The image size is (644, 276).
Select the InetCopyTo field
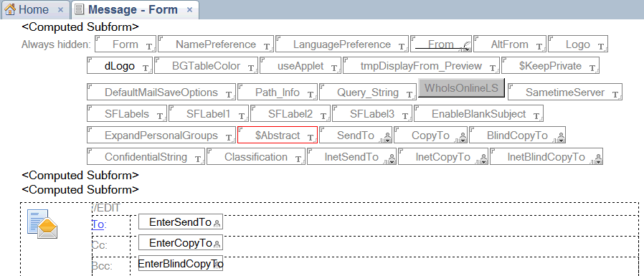443,156
